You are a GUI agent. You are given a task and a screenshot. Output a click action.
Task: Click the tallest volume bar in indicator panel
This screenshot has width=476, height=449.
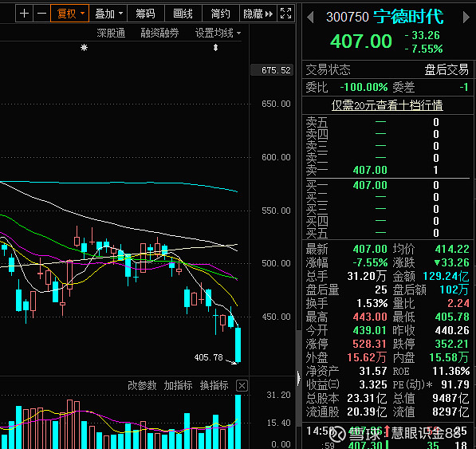click(238, 422)
